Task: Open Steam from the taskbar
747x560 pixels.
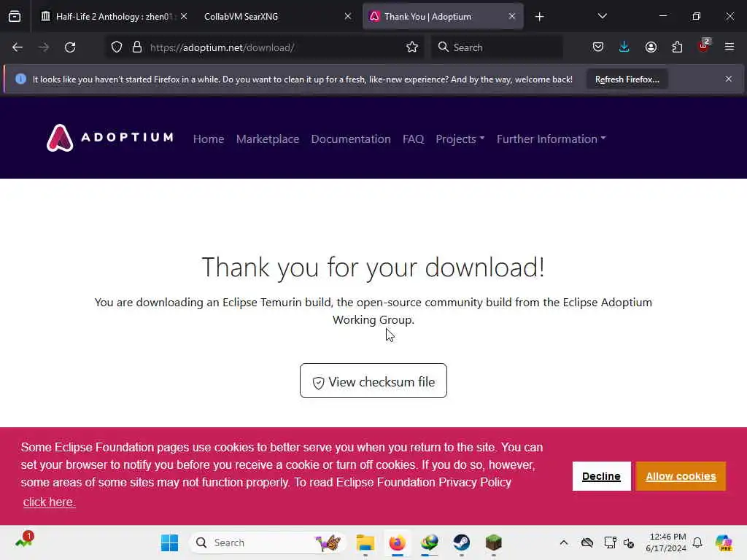Action: click(x=461, y=542)
